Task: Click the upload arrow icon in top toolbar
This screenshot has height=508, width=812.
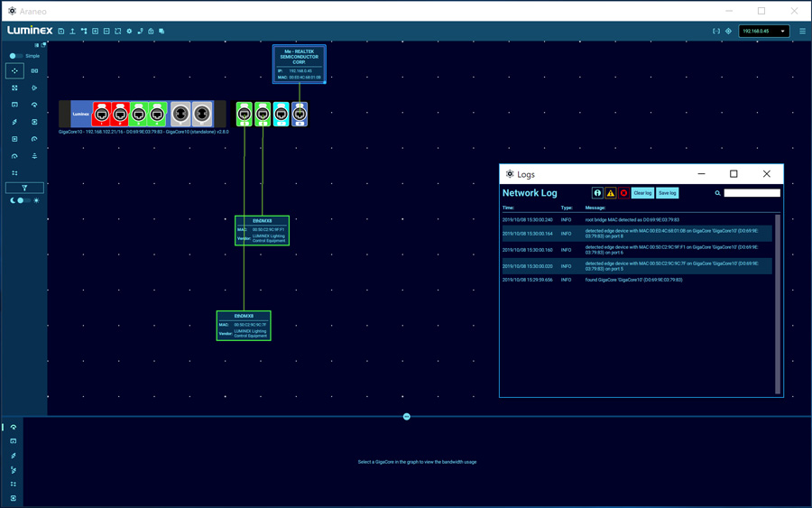Action: point(72,31)
